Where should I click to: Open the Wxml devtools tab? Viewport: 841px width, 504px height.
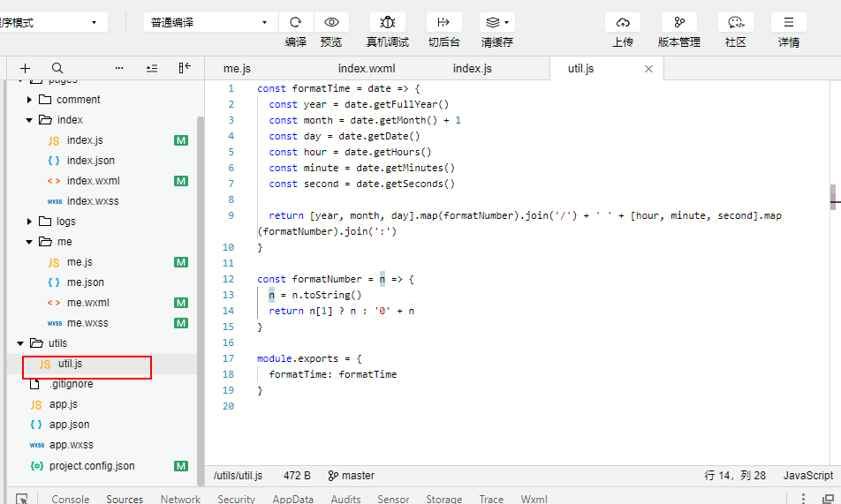click(534, 499)
